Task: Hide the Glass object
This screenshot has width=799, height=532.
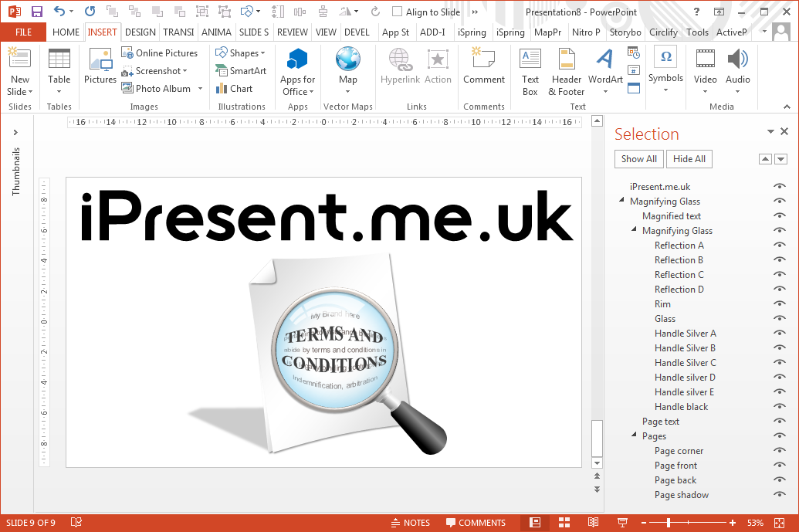Action: coord(779,318)
